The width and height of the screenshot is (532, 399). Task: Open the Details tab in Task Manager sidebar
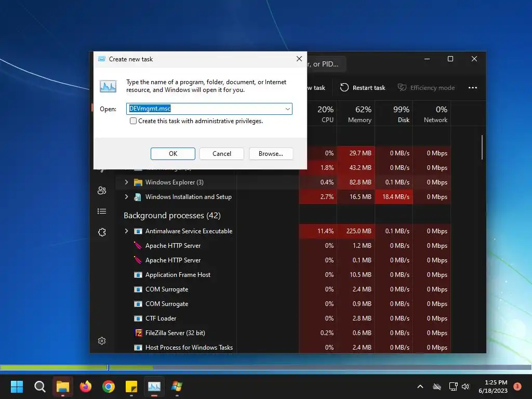tap(102, 211)
